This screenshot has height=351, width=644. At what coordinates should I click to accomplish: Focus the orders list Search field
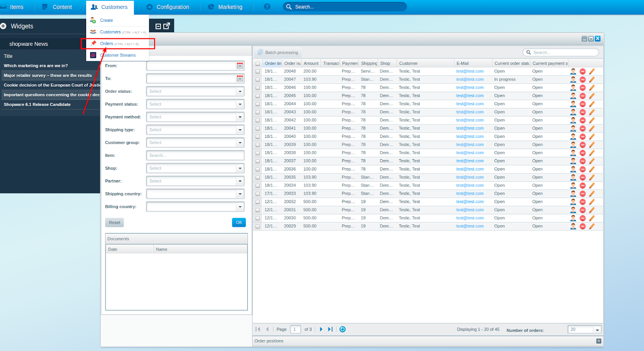561,52
